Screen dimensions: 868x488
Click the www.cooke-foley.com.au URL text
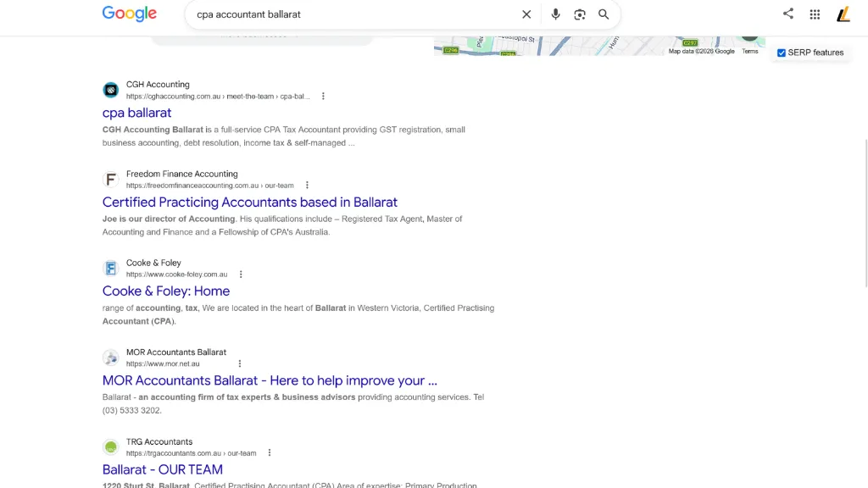(176, 274)
